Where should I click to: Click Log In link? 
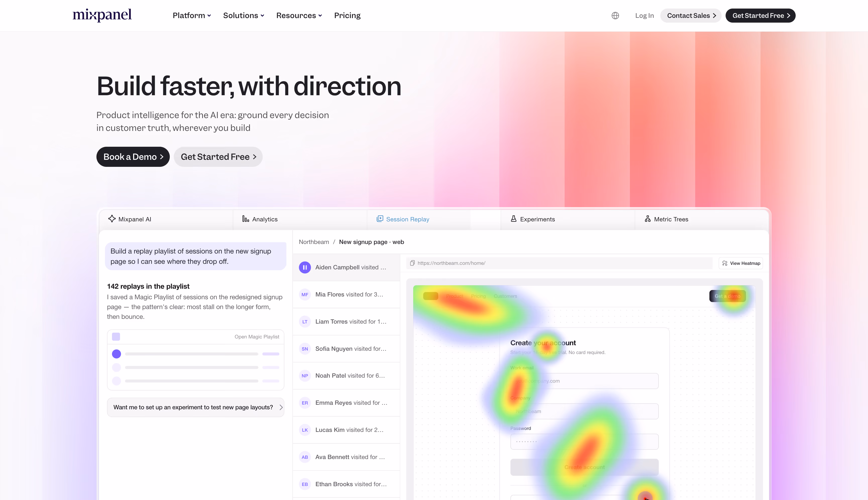tap(644, 16)
